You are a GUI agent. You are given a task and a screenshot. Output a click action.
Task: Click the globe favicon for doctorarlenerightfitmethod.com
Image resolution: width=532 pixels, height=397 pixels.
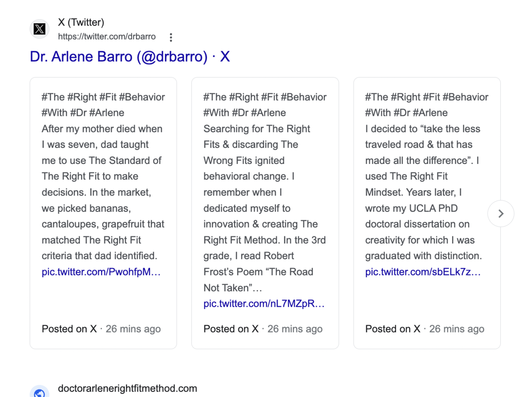tap(39, 391)
